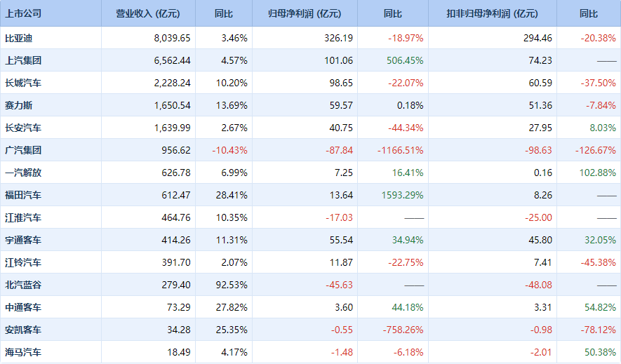Select the 海马汽车 company name
The height and width of the screenshot is (364, 621).
click(x=23, y=352)
